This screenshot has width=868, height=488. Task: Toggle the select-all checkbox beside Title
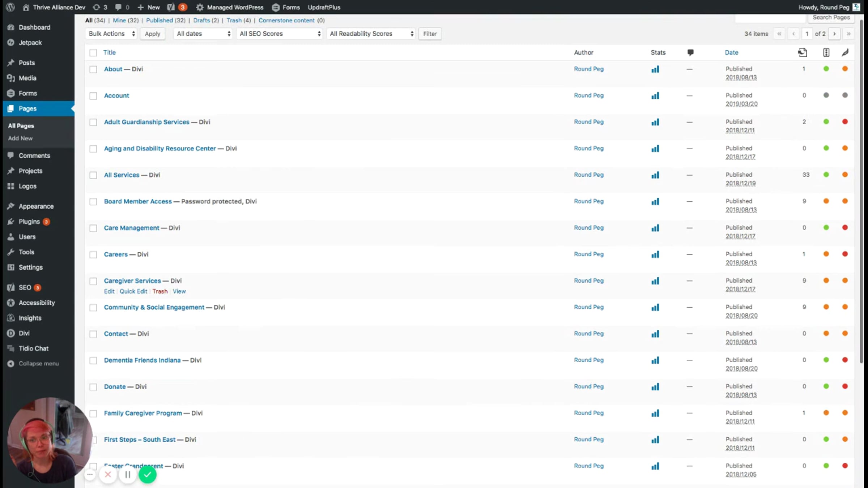pyautogui.click(x=93, y=53)
